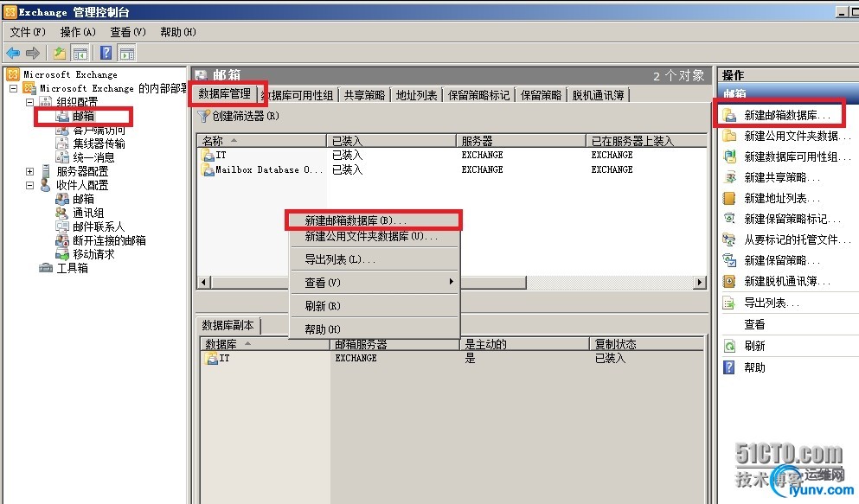This screenshot has height=504, width=859.
Task: Expand the 服务器配置 tree node
Action: (29, 171)
